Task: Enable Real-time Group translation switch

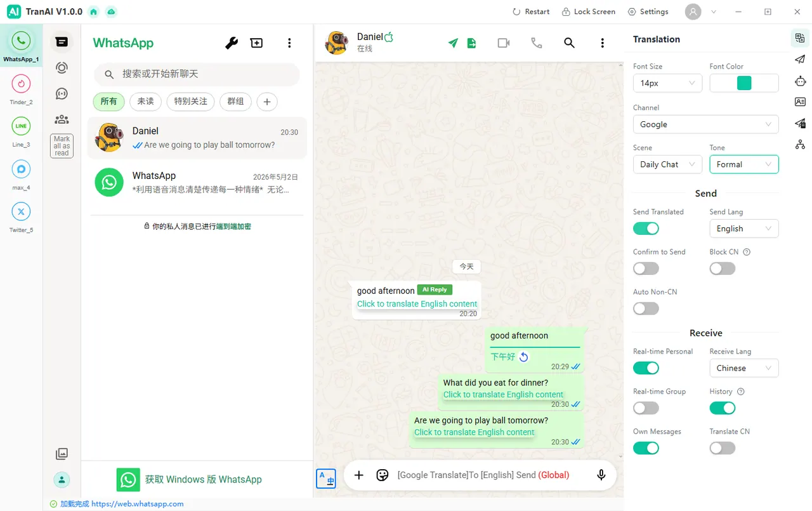Action: click(646, 408)
